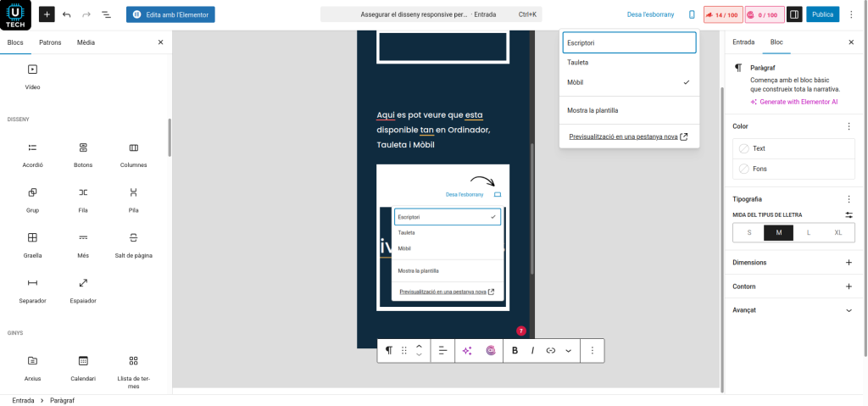The width and height of the screenshot is (868, 406).
Task: Click the Publica button
Action: coord(822,14)
